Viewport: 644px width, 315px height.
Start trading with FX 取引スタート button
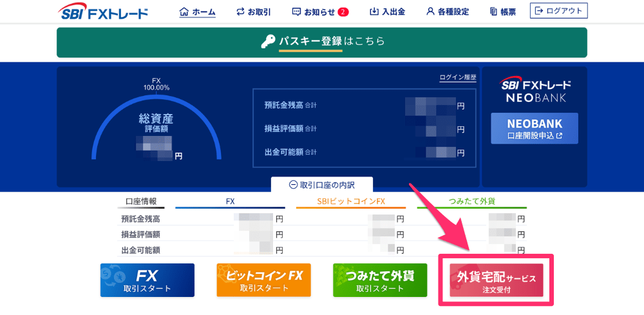pyautogui.click(x=147, y=280)
